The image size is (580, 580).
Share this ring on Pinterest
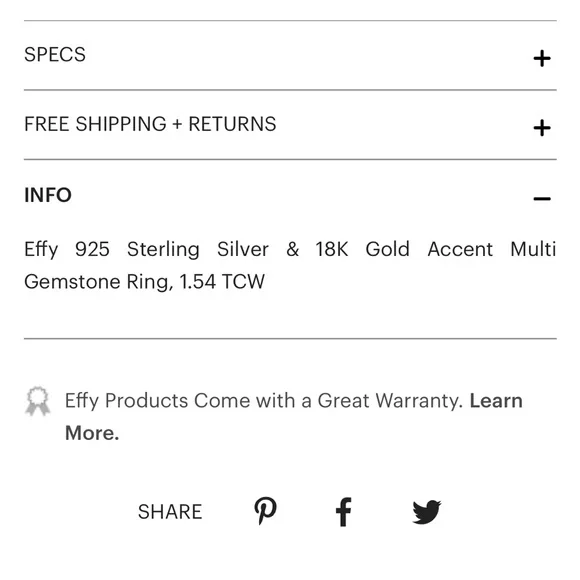coord(266,510)
